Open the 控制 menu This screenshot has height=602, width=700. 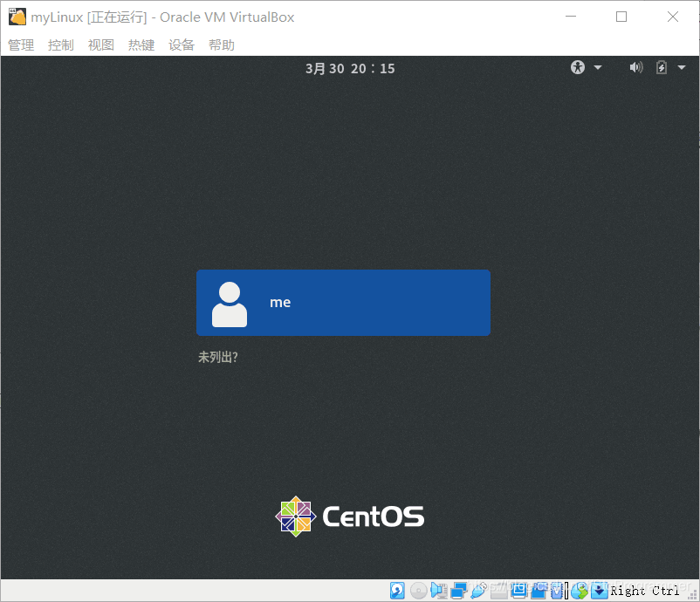coord(61,44)
